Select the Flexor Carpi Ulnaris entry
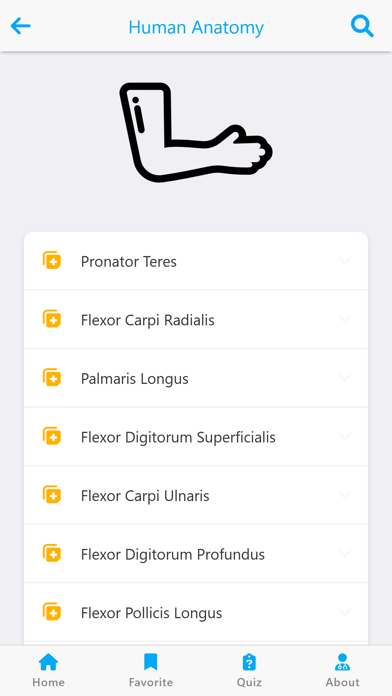Screen dimensions: 392x696 196,495
